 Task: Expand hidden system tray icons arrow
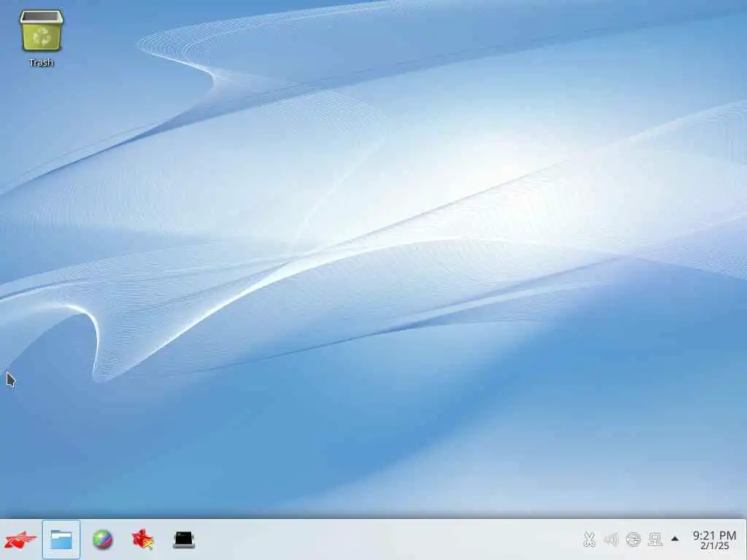click(675, 539)
